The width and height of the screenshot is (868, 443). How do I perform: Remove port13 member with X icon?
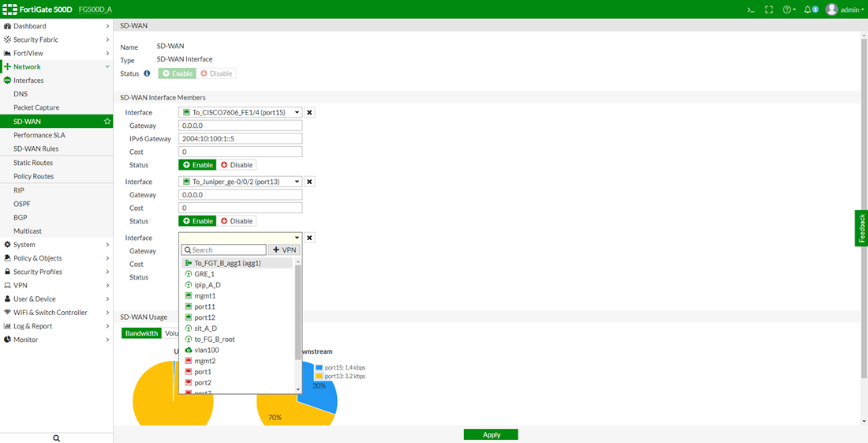(x=309, y=182)
